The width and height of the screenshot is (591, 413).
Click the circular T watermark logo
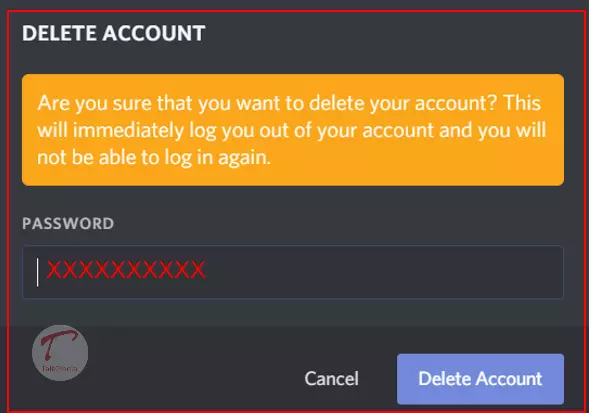60,353
